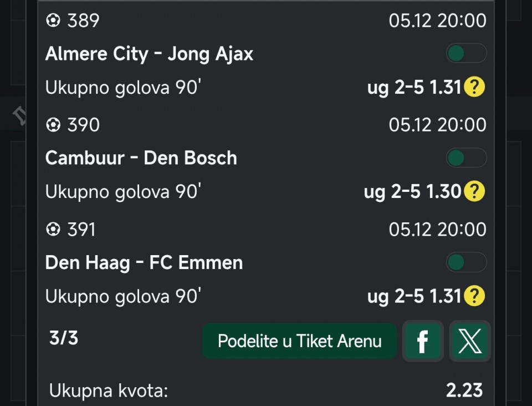Open the Den Haag - FC Emmen match
The height and width of the screenshot is (406, 532).
point(144,262)
